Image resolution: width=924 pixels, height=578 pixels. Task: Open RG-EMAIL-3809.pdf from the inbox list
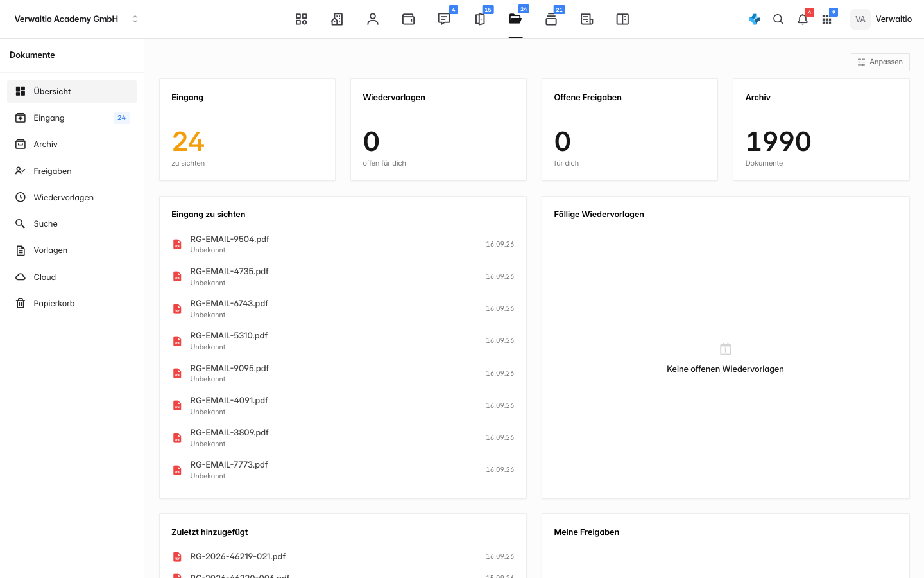click(x=343, y=437)
